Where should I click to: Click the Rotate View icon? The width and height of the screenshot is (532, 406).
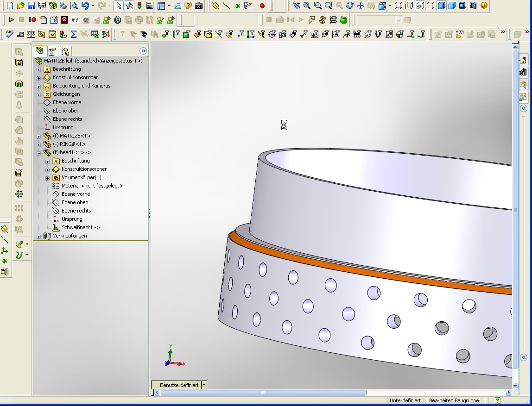pyautogui.click(x=349, y=6)
